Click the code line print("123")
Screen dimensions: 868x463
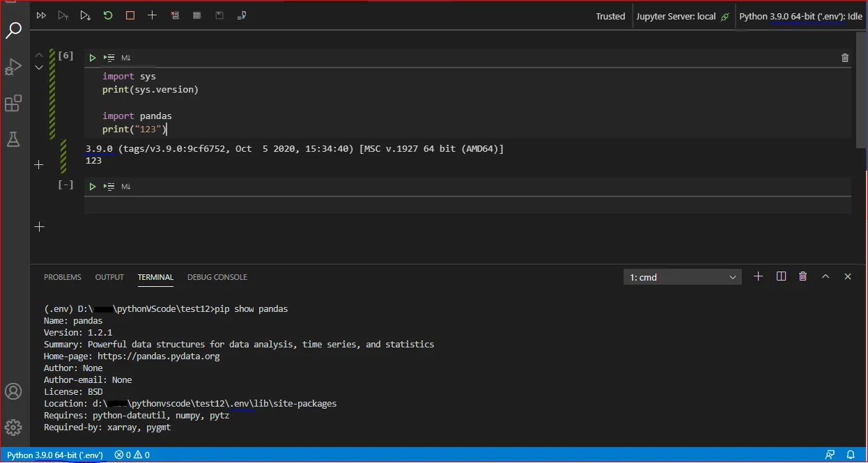(134, 130)
